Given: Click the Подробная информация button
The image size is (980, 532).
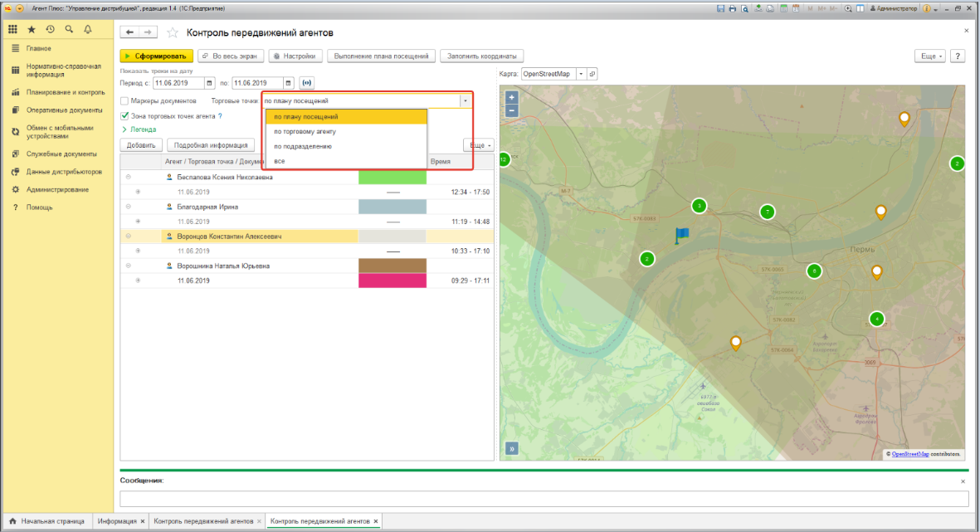Looking at the screenshot, I should coord(211,145).
